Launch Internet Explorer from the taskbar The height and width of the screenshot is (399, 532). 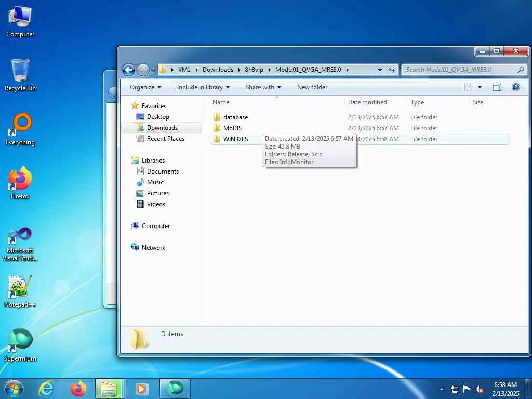pyautogui.click(x=46, y=389)
